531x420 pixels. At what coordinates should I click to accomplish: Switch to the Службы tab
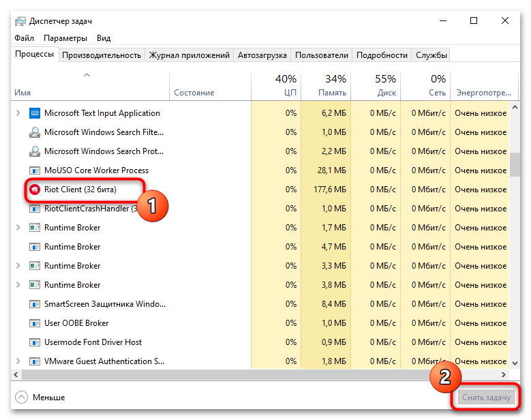click(431, 55)
